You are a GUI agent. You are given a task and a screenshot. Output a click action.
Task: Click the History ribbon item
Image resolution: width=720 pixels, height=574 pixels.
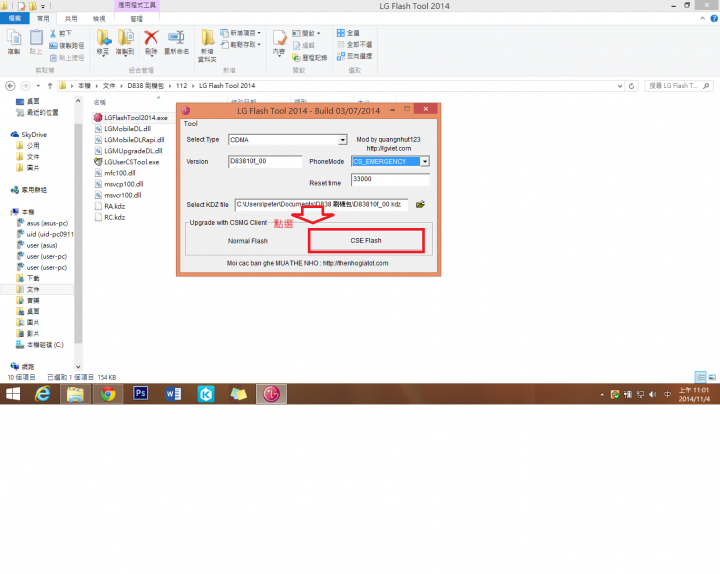click(x=310, y=57)
